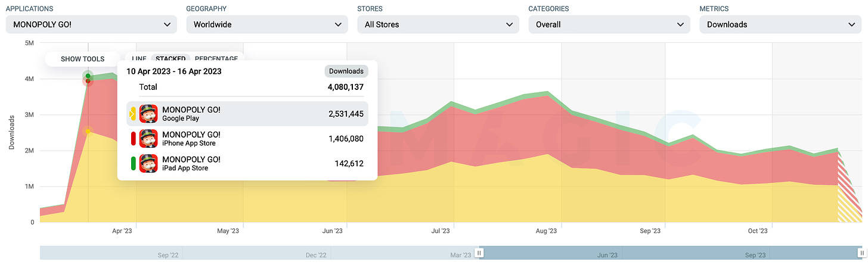Click the green data point on chart
868x265 pixels.
(88, 76)
